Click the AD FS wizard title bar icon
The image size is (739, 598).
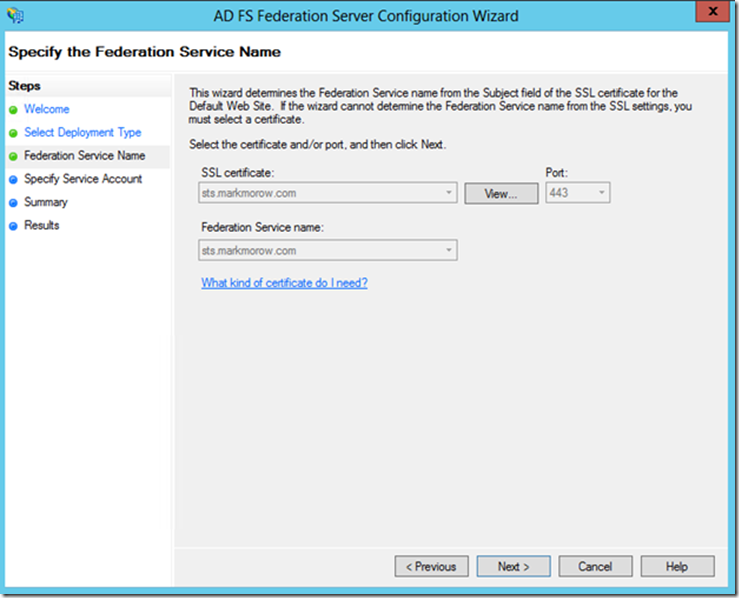[16, 16]
